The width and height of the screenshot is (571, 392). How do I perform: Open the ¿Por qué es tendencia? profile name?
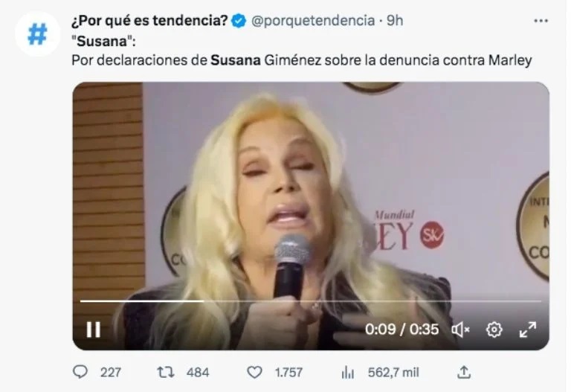(149, 20)
